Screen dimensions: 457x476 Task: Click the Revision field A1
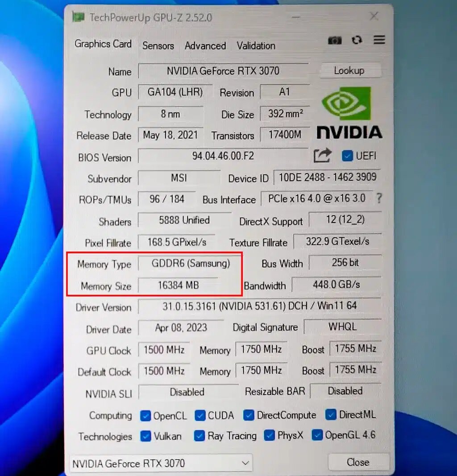coord(285,92)
